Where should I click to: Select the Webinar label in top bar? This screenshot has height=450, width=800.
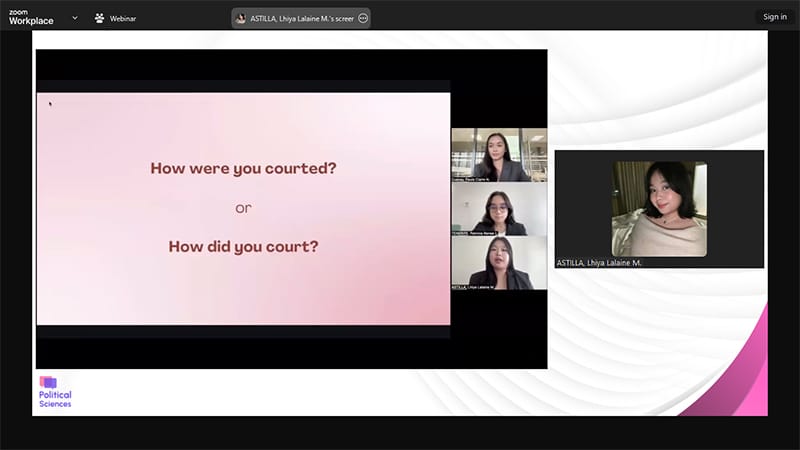pyautogui.click(x=123, y=18)
